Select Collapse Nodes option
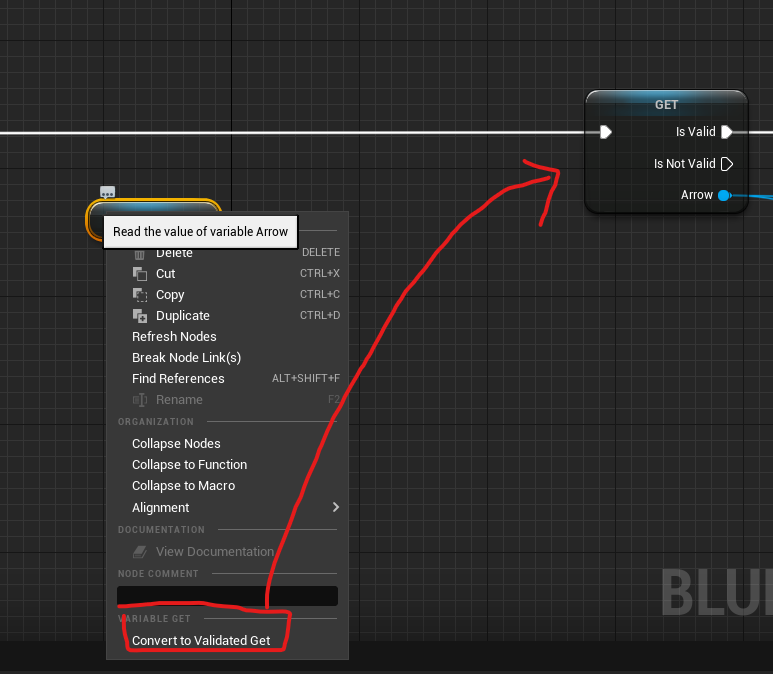The height and width of the screenshot is (674, 773). (227, 444)
